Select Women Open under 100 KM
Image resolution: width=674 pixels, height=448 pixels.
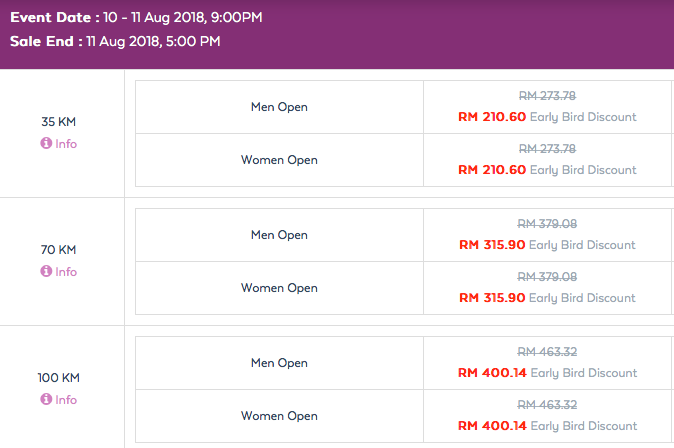click(279, 416)
